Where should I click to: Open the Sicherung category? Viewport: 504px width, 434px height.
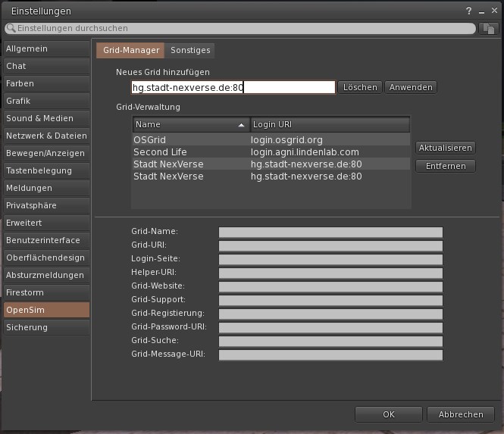click(47, 327)
